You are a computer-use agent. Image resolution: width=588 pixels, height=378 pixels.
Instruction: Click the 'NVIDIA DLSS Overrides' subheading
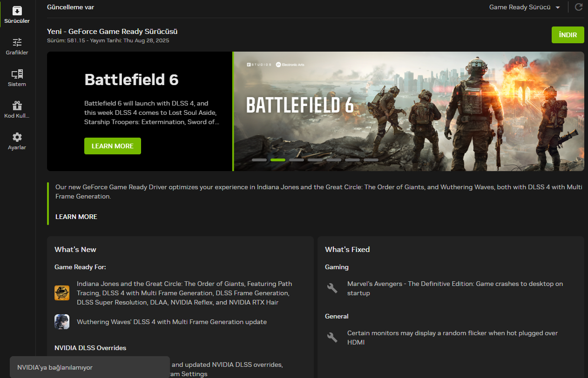pyautogui.click(x=90, y=348)
